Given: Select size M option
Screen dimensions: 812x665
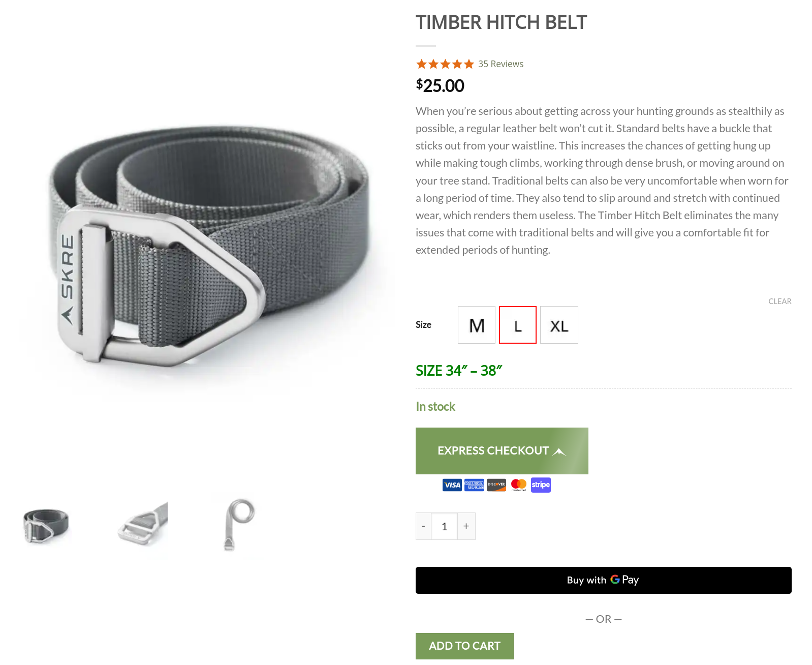Looking at the screenshot, I should coord(477,325).
